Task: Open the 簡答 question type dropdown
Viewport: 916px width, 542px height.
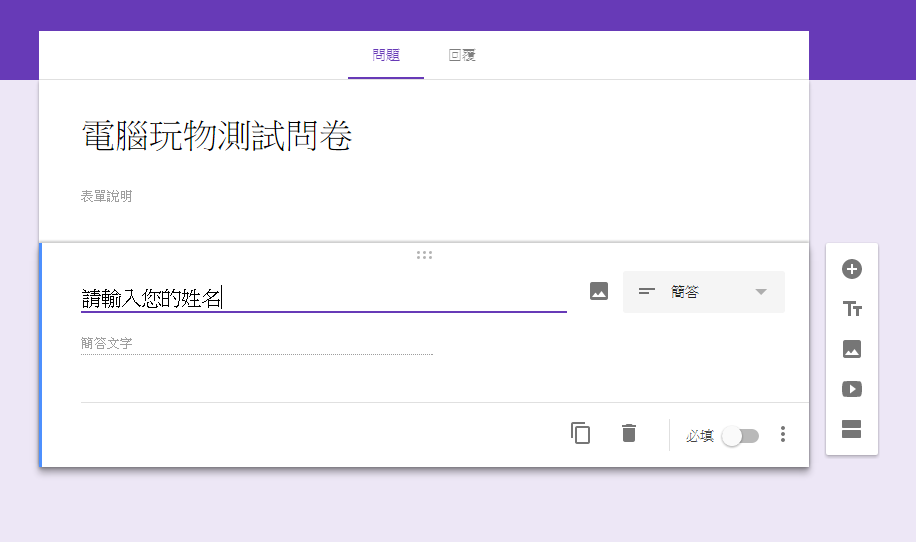Action: [703, 292]
